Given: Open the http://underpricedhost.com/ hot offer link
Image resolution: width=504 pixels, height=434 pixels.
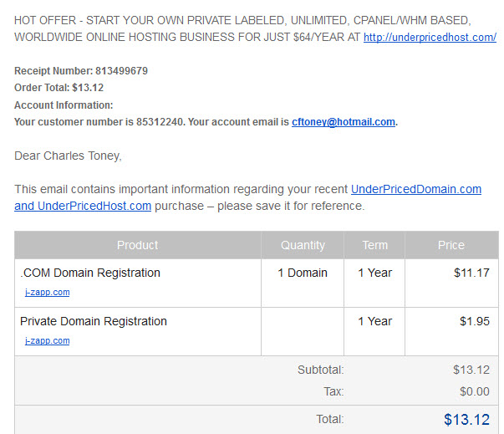Looking at the screenshot, I should (430, 38).
